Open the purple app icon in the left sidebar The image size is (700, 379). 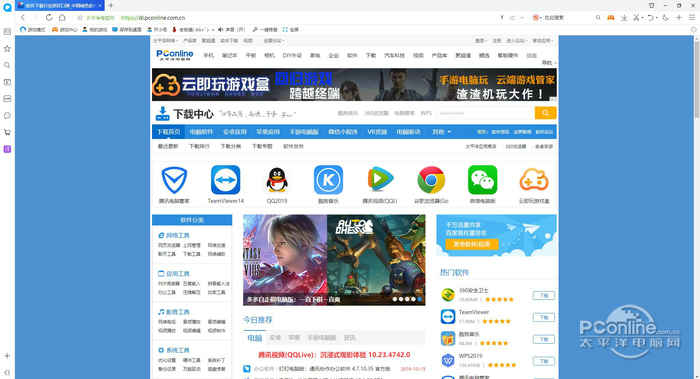[x=7, y=149]
